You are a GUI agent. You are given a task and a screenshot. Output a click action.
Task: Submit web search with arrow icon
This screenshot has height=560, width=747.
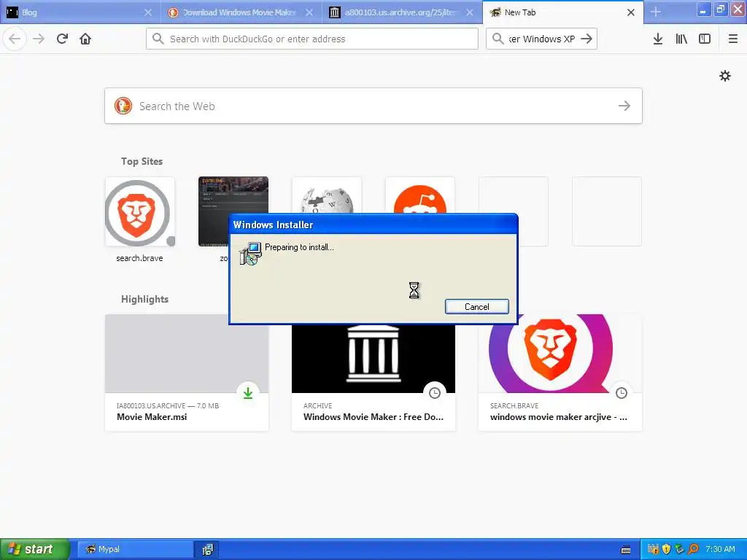click(624, 106)
